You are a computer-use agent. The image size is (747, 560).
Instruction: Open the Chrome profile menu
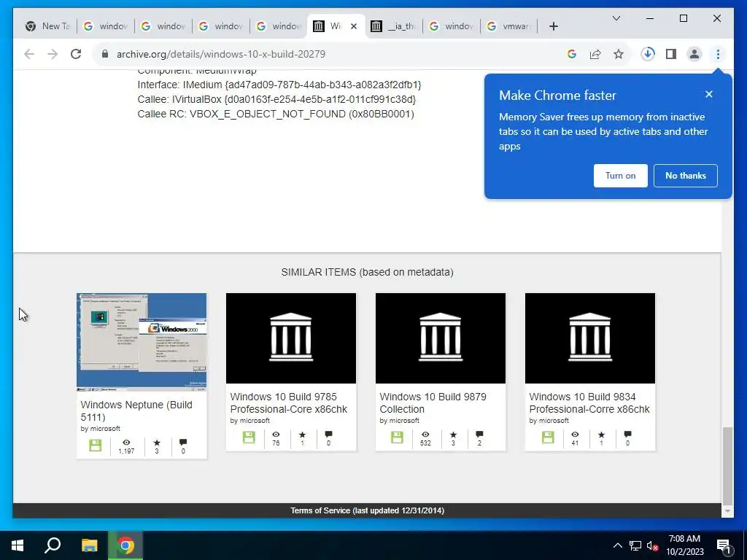(694, 54)
